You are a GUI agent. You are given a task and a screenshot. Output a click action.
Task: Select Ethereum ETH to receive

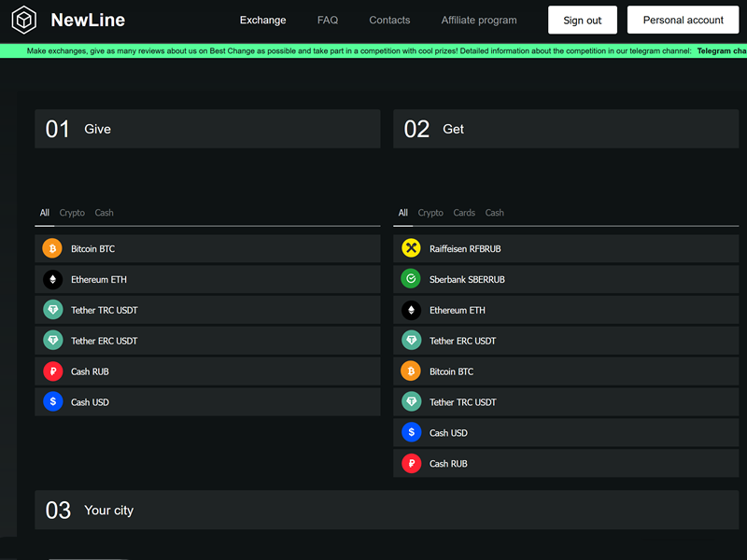tap(566, 310)
